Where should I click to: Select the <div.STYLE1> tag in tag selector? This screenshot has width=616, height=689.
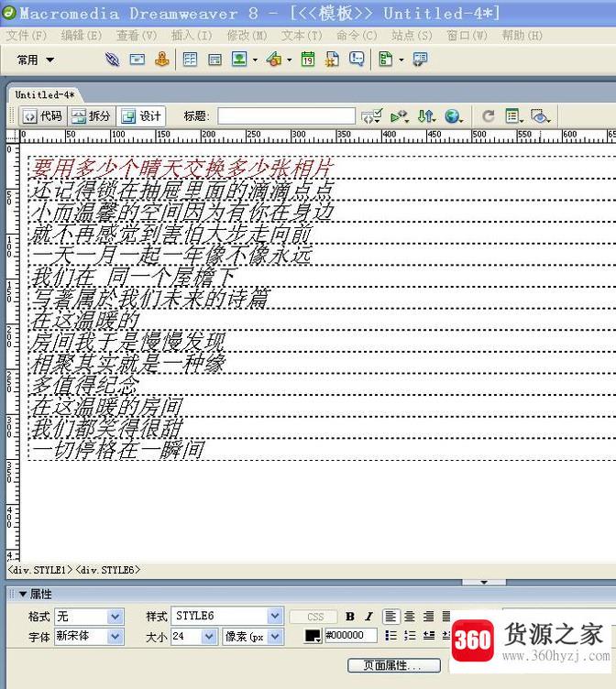point(40,570)
